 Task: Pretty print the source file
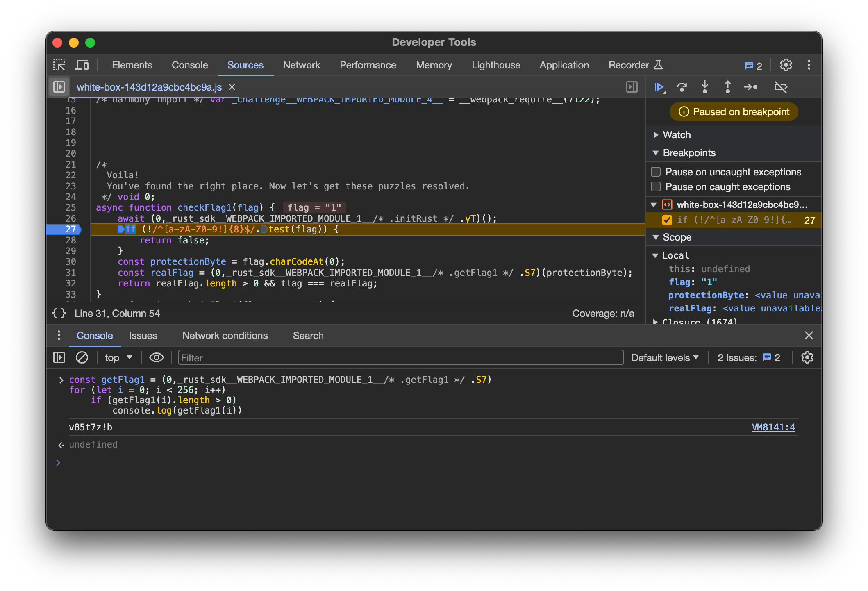(x=59, y=314)
